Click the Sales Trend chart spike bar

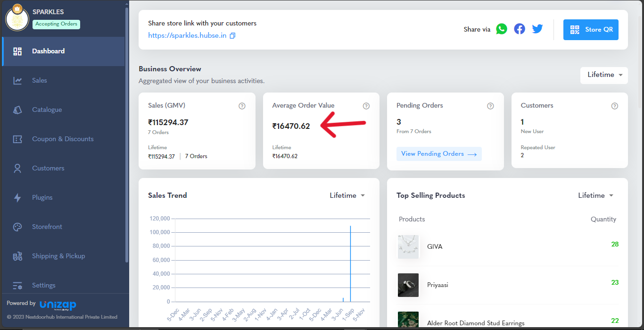350,264
